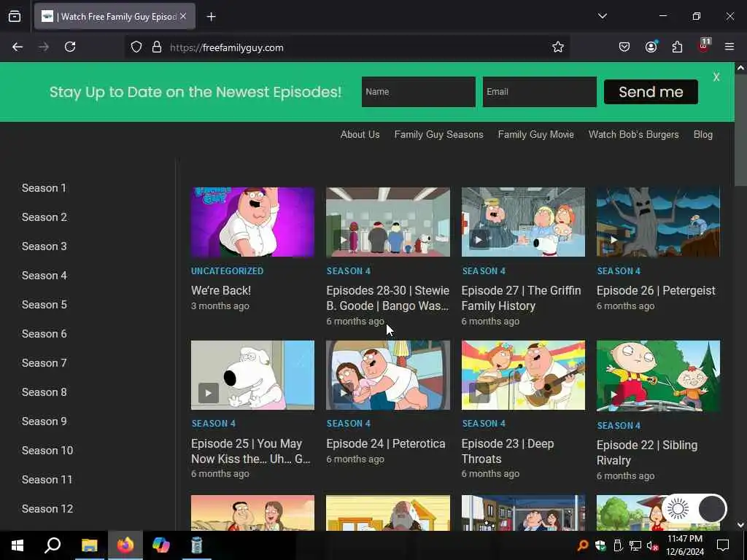Open the Blog menu item
747x560 pixels.
[x=703, y=135]
